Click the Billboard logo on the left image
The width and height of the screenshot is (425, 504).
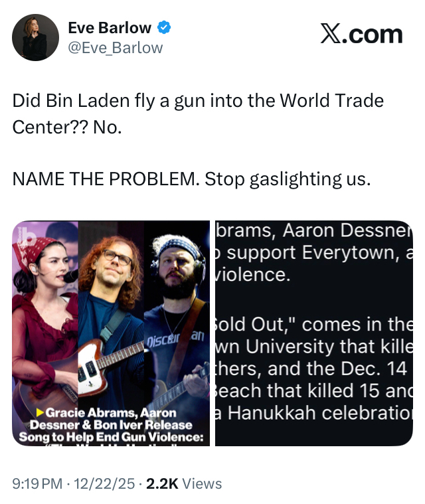27,237
